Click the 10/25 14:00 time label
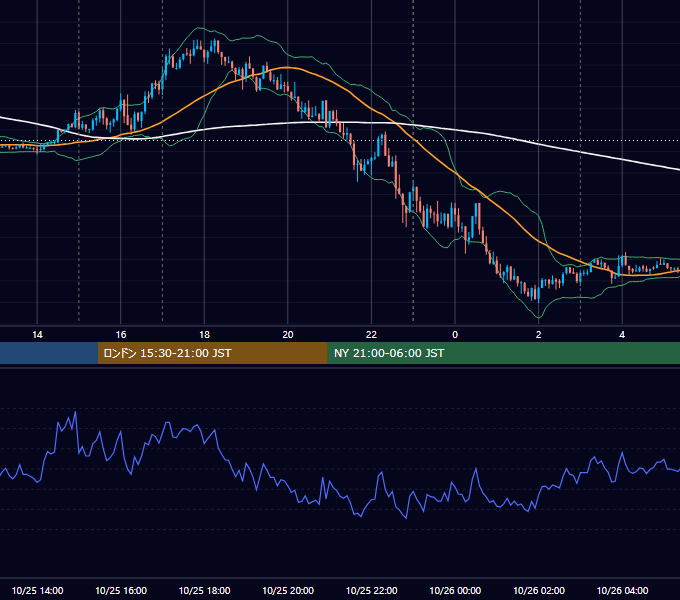 [37, 590]
